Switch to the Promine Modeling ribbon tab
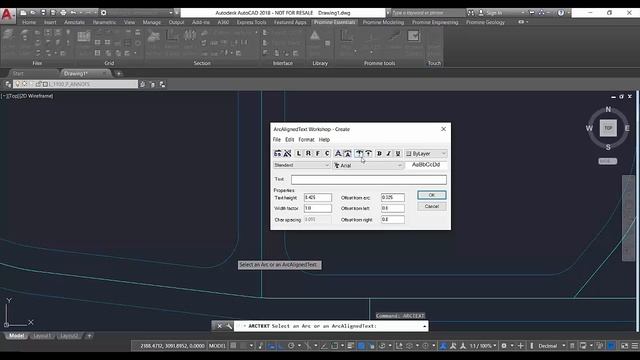Screen dimensions: 640x360 [383, 22]
